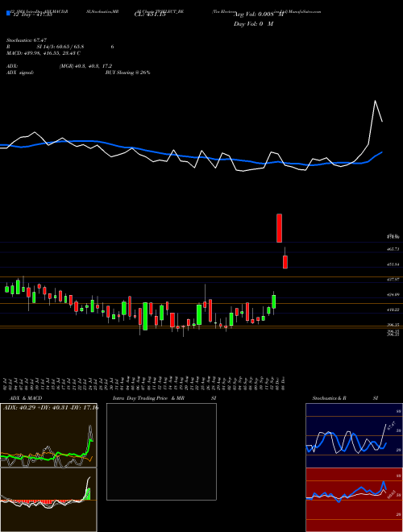Select the 'Stochastics: 67.47' value
The image size is (403, 532).
pos(27,40)
